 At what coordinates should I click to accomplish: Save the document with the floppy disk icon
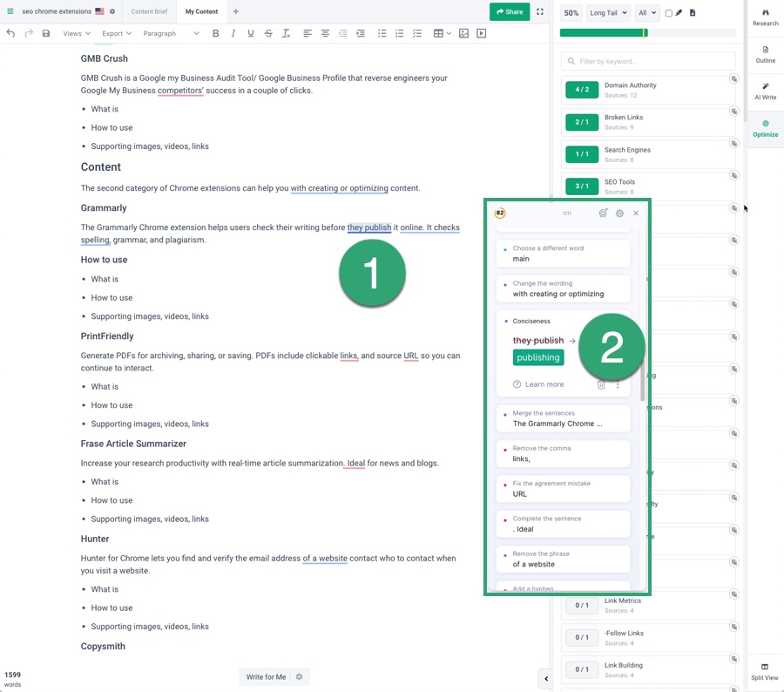pyautogui.click(x=46, y=33)
